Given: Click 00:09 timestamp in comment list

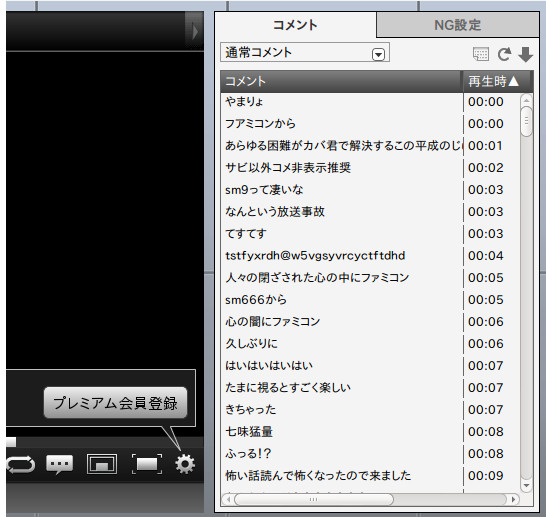Looking at the screenshot, I should pyautogui.click(x=485, y=476).
